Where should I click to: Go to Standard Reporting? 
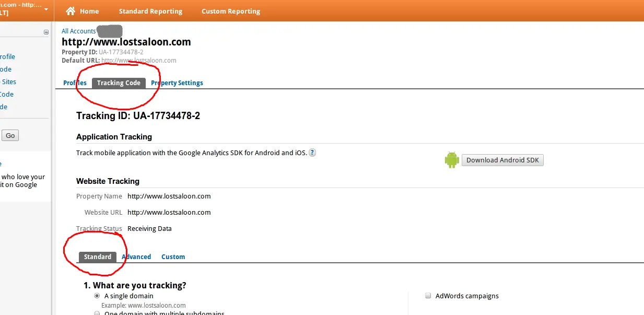(x=150, y=11)
